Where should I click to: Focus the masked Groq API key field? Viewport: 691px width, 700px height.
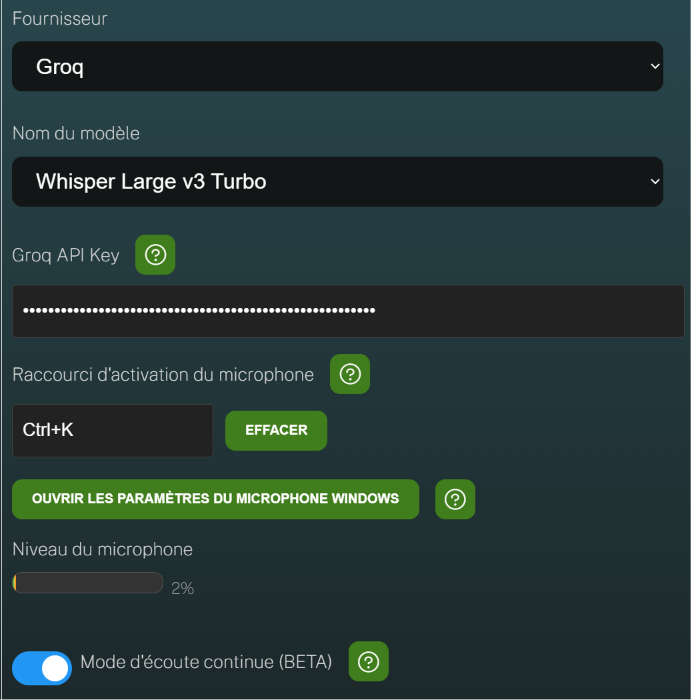click(348, 311)
